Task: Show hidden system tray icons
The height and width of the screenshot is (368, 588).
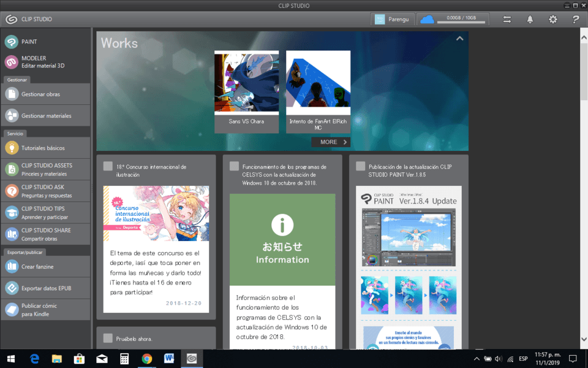Action: coord(477,359)
